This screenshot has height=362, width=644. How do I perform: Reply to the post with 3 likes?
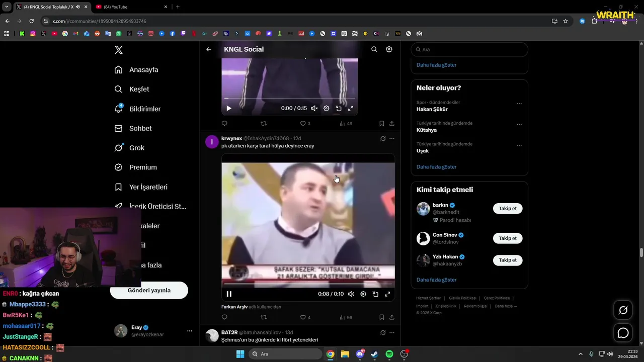pos(224,123)
